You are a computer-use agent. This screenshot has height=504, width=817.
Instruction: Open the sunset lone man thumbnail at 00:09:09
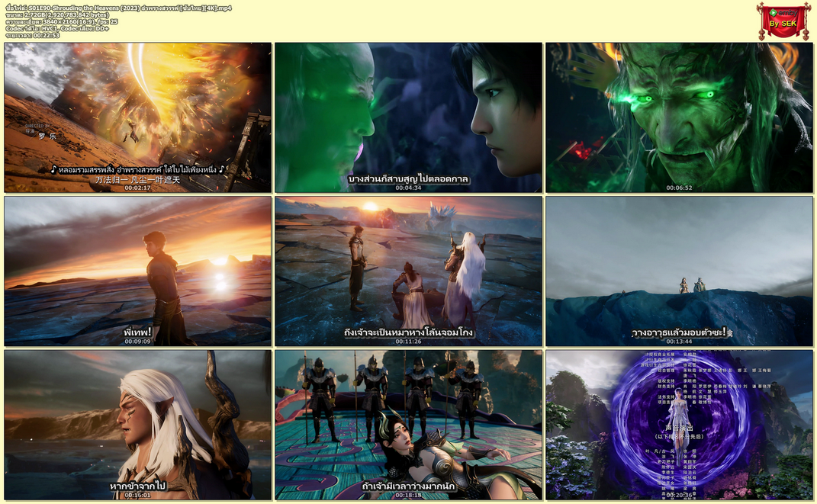(x=137, y=271)
